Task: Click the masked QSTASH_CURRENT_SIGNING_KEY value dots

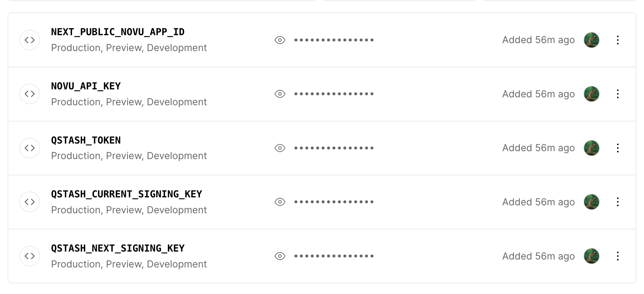Action: pos(334,202)
